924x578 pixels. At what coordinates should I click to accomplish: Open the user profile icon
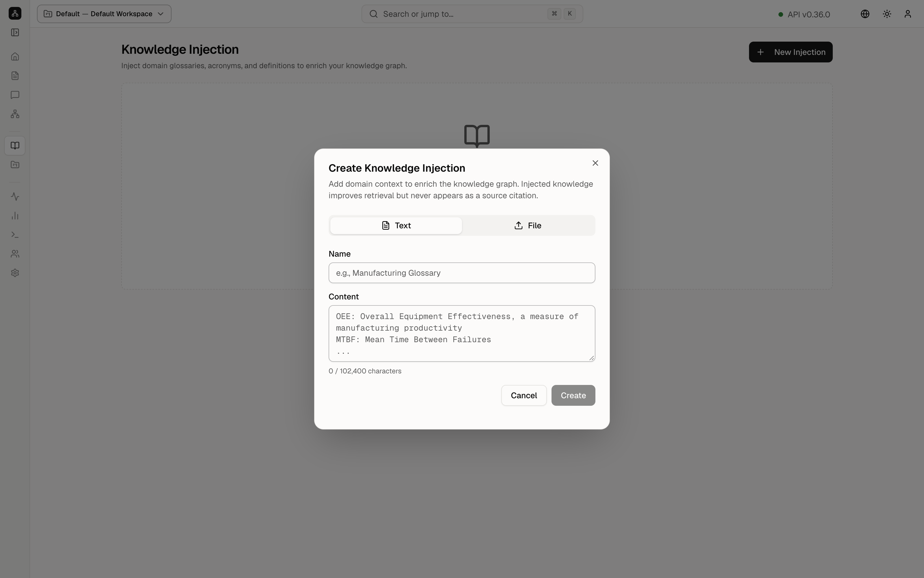point(908,14)
